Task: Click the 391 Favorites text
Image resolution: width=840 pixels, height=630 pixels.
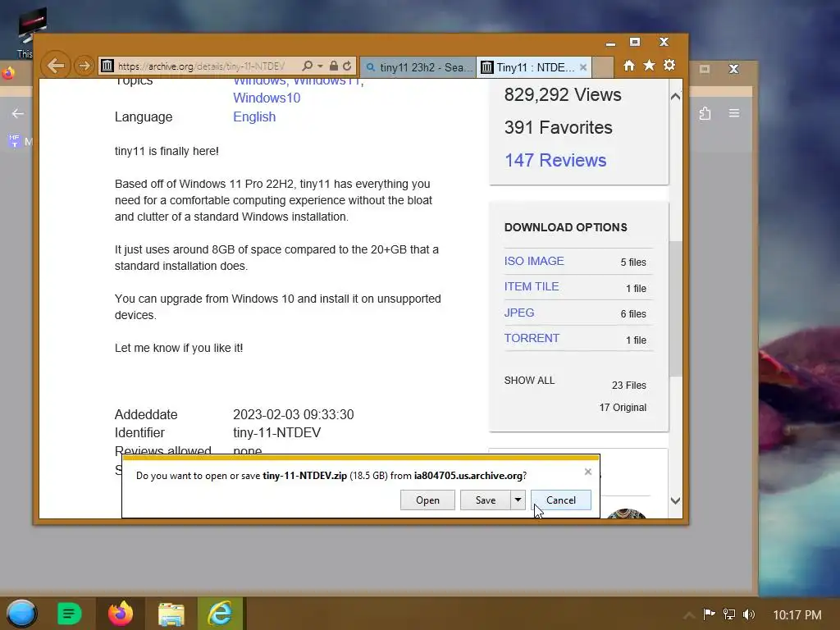Action: coord(558,127)
